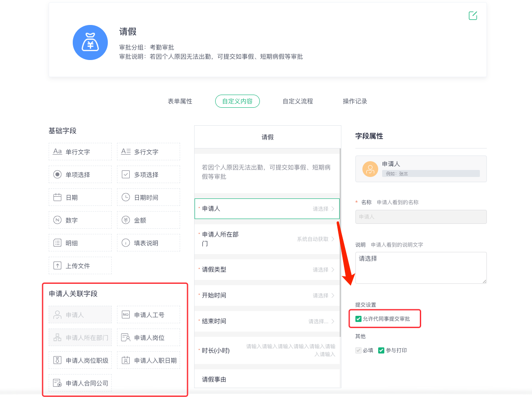Switch to the 表单属性 tab
The width and height of the screenshot is (532, 403).
click(180, 101)
